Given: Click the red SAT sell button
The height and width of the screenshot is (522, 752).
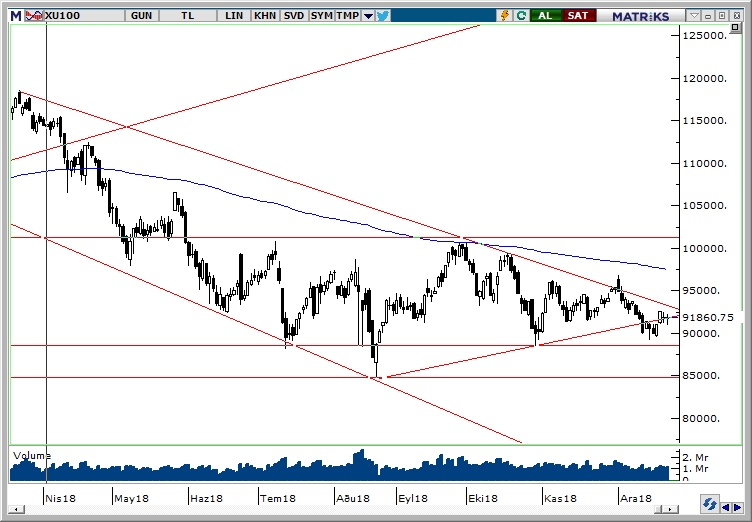Looking at the screenshot, I should click(x=578, y=16).
